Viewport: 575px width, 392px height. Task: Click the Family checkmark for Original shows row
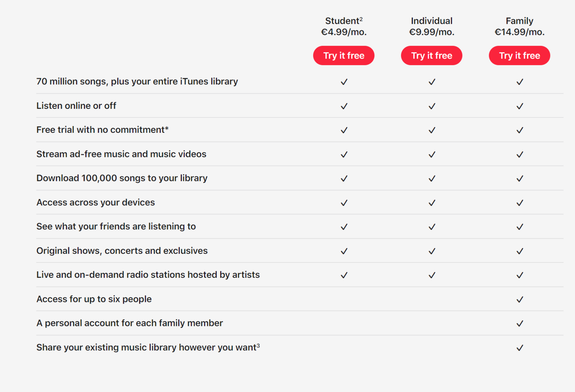(520, 251)
